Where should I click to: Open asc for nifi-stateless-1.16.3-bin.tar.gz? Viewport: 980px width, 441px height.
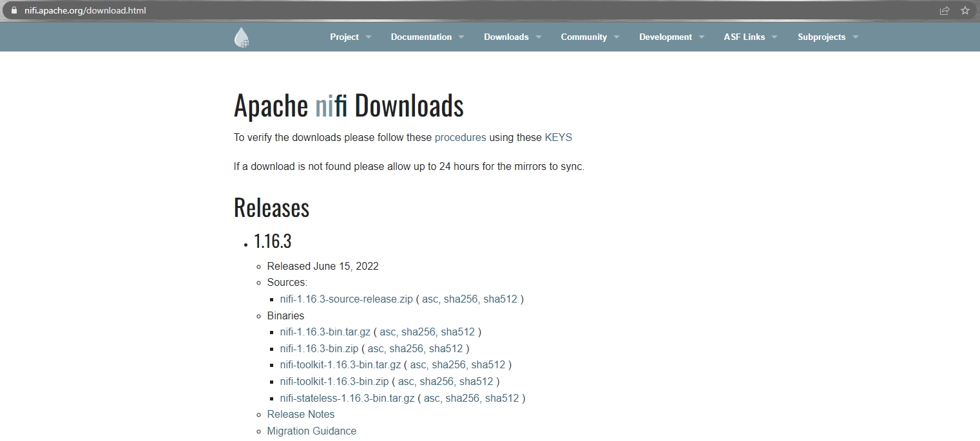(x=432, y=399)
